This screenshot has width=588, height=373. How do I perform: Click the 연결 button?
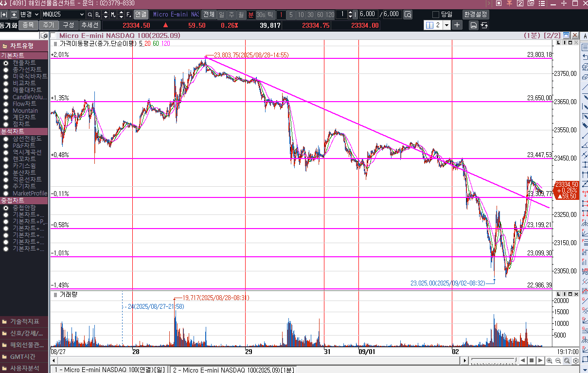(x=141, y=15)
